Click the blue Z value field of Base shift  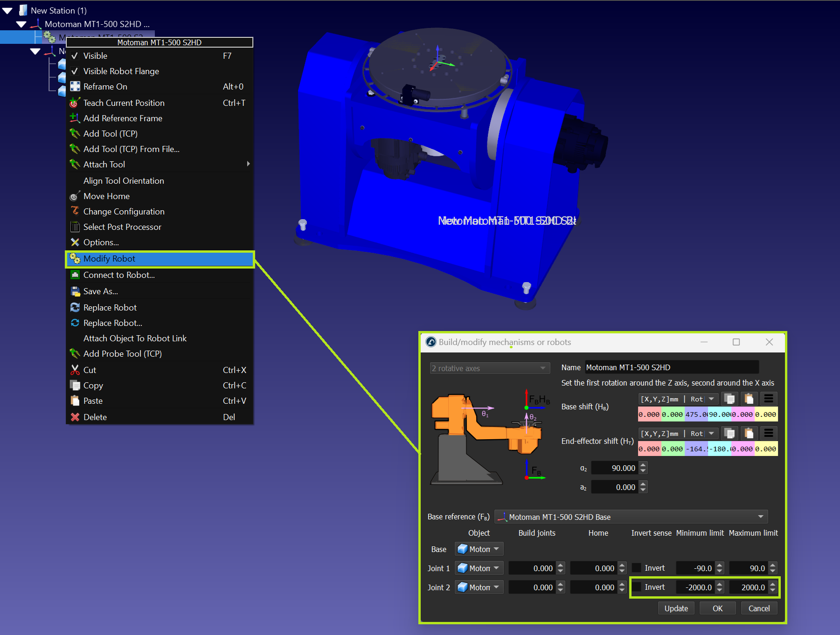coord(696,414)
